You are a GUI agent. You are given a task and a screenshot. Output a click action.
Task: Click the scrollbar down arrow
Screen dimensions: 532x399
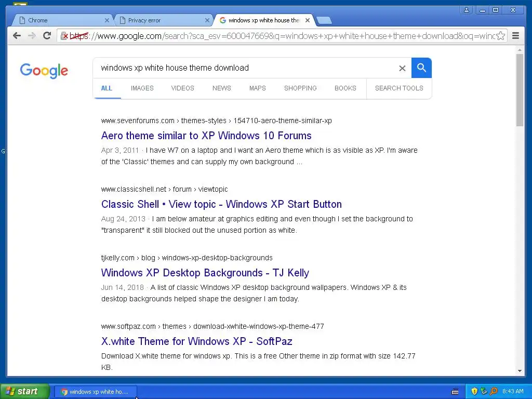[520, 371]
